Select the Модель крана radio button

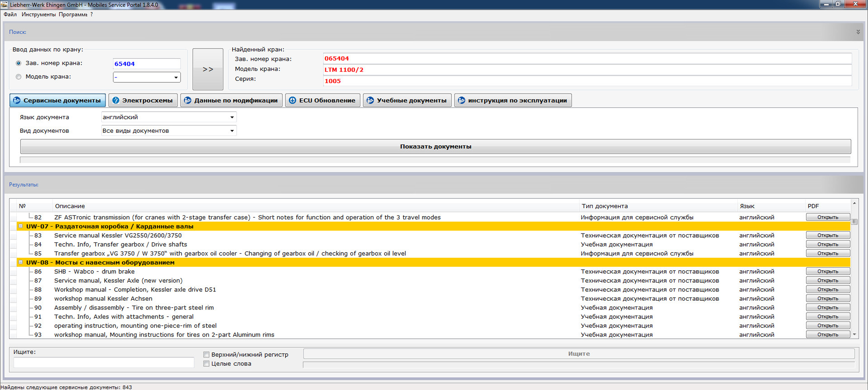tap(19, 77)
